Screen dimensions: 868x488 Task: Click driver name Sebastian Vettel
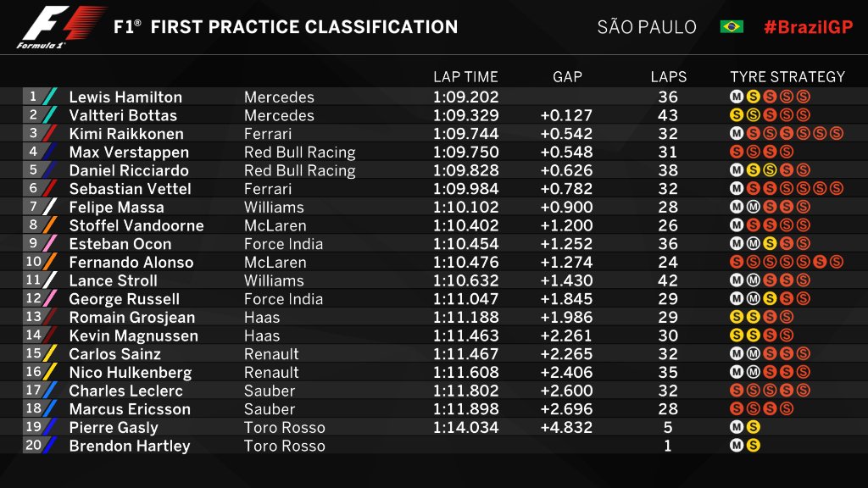tap(130, 189)
